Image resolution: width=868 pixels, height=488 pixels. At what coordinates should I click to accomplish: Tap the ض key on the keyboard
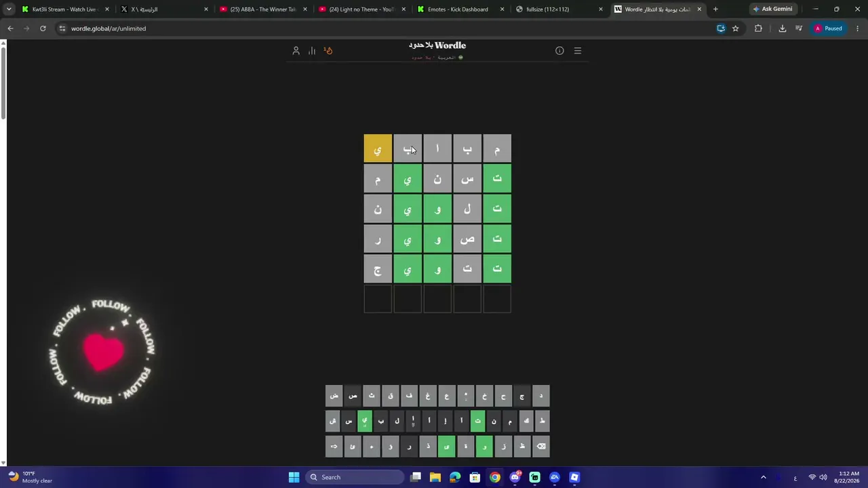pyautogui.click(x=334, y=396)
